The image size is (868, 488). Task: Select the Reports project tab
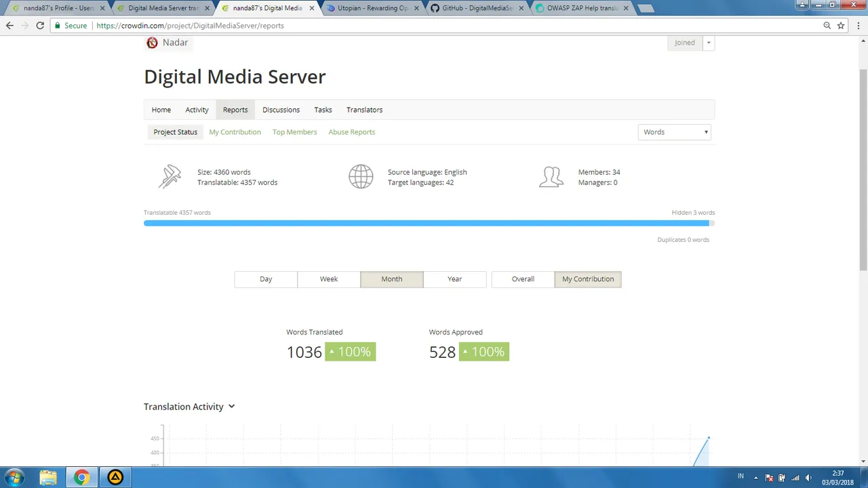click(x=235, y=110)
